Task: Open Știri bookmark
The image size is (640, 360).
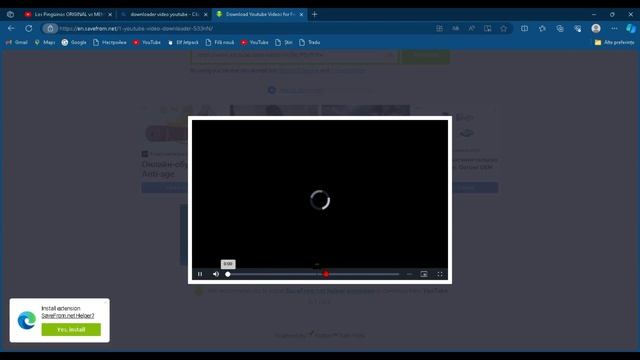Action: pos(284,42)
